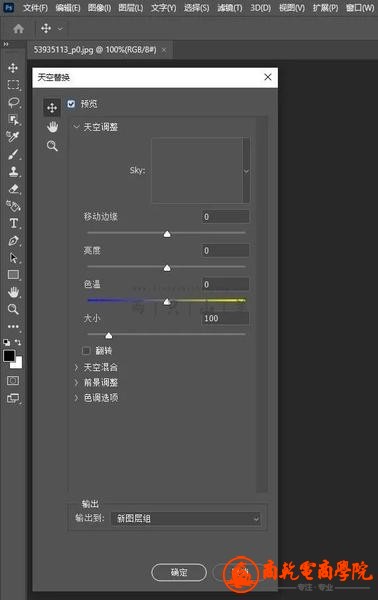Enable the 翻转 flip checkbox
The height and width of the screenshot is (600, 378).
pos(86,351)
